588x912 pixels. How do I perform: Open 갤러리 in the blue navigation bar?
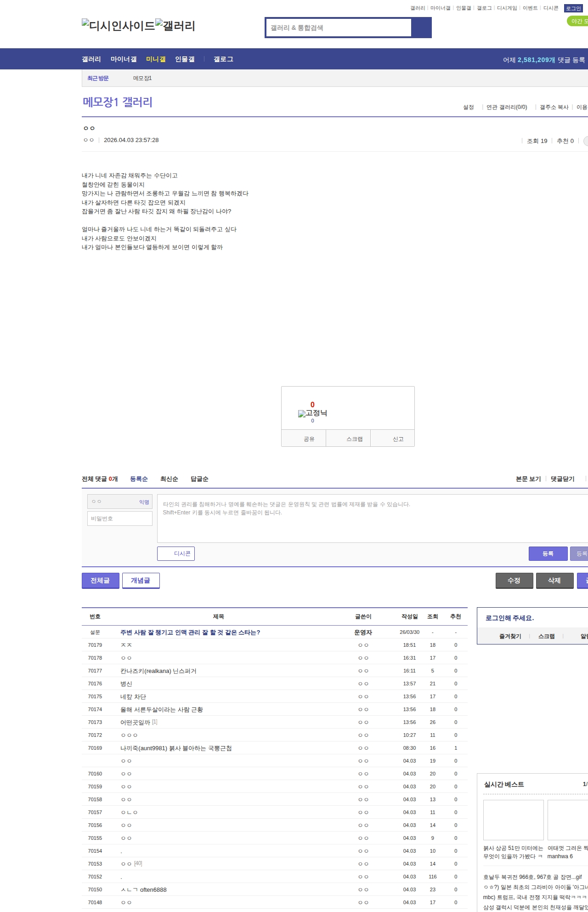point(91,59)
